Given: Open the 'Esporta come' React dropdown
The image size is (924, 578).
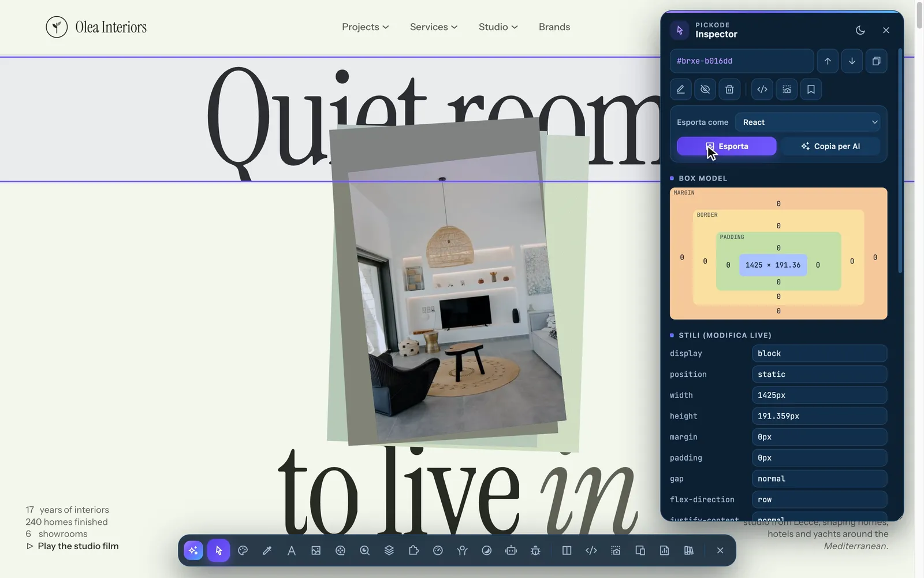Looking at the screenshot, I should pos(808,123).
